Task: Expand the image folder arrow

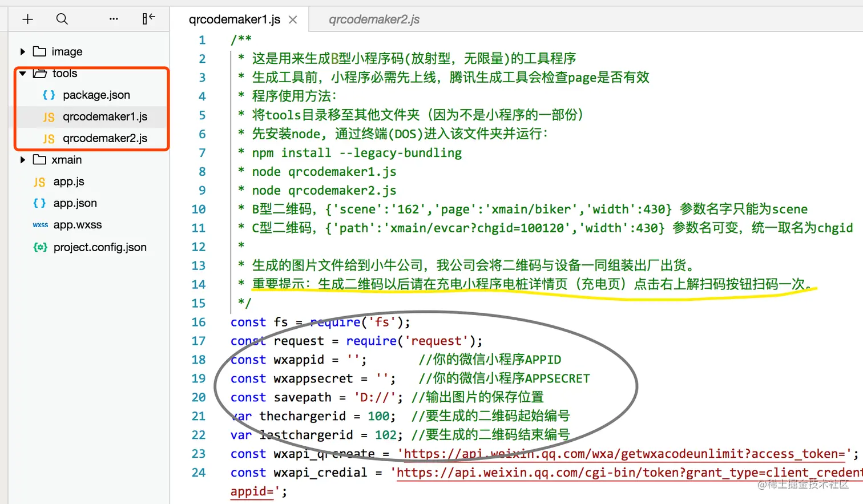Action: point(22,51)
